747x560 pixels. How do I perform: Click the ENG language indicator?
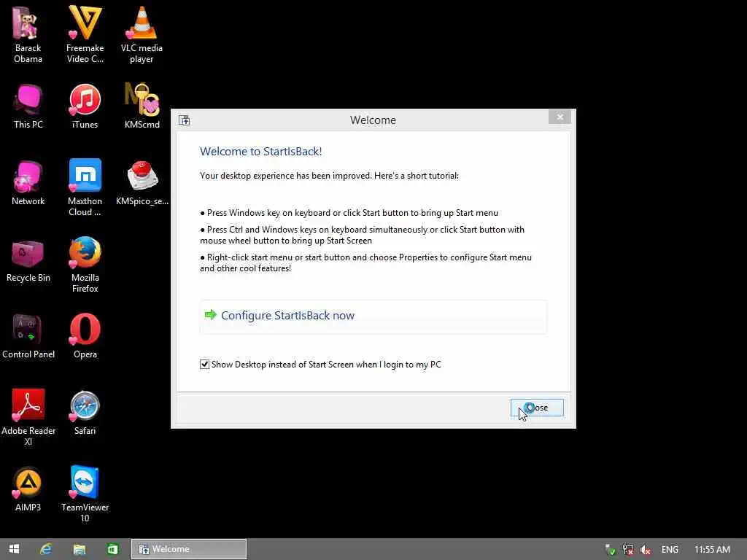[x=670, y=550]
